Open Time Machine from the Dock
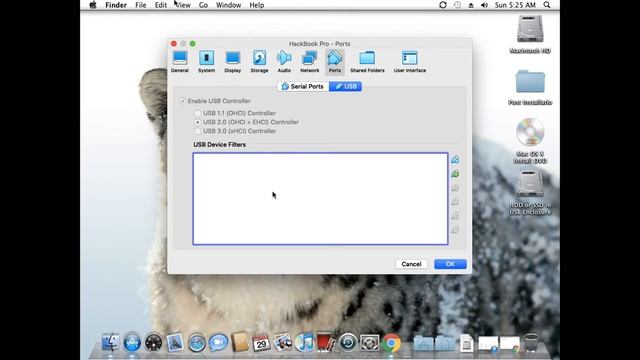Image resolution: width=640 pixels, height=360 pixels. [x=348, y=342]
